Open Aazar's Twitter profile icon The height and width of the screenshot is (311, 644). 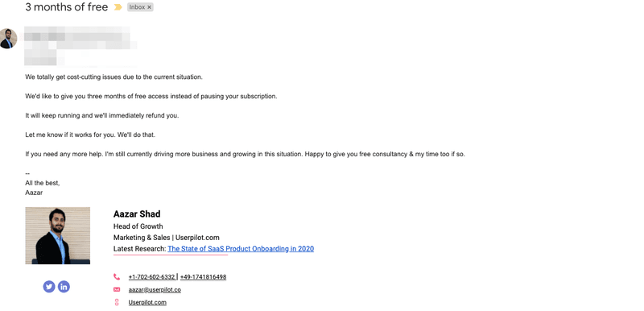(49, 287)
